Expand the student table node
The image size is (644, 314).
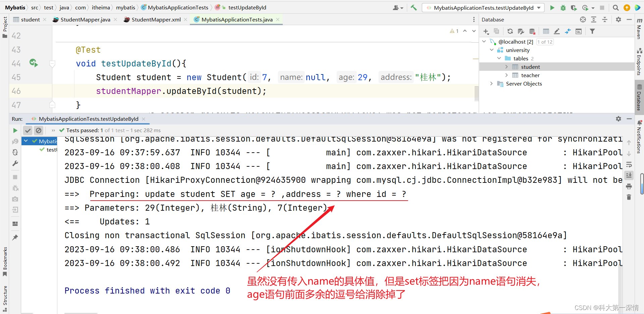[506, 67]
